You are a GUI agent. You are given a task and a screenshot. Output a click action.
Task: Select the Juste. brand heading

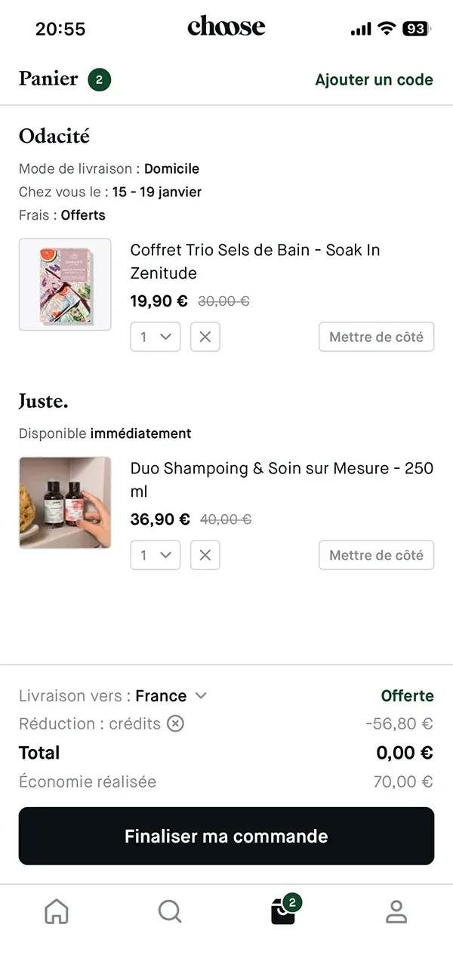coord(43,402)
